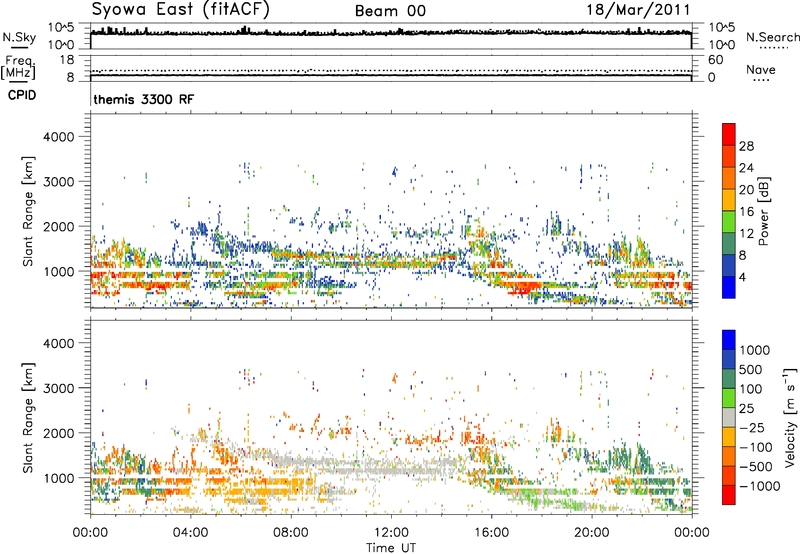Click the '16:00' time tick label
The width and height of the screenshot is (800, 554).
(x=491, y=533)
